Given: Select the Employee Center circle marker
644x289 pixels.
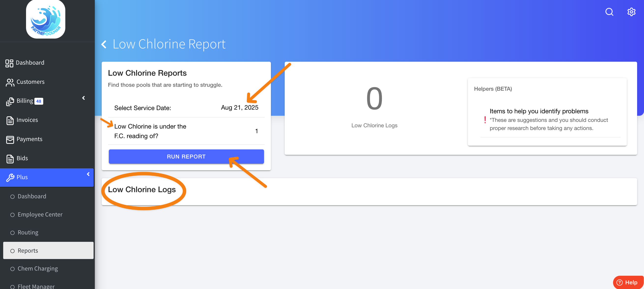Looking at the screenshot, I should 12,215.
